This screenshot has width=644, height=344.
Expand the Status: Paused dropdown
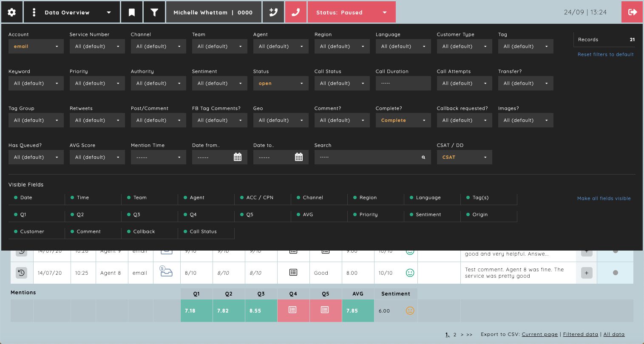pos(352,12)
